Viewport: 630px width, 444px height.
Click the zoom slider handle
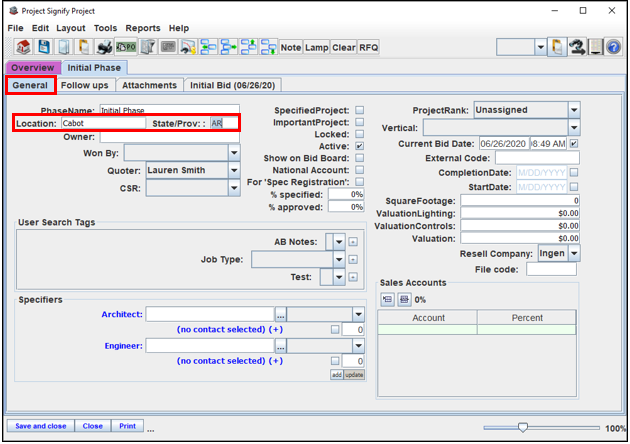[x=523, y=428]
